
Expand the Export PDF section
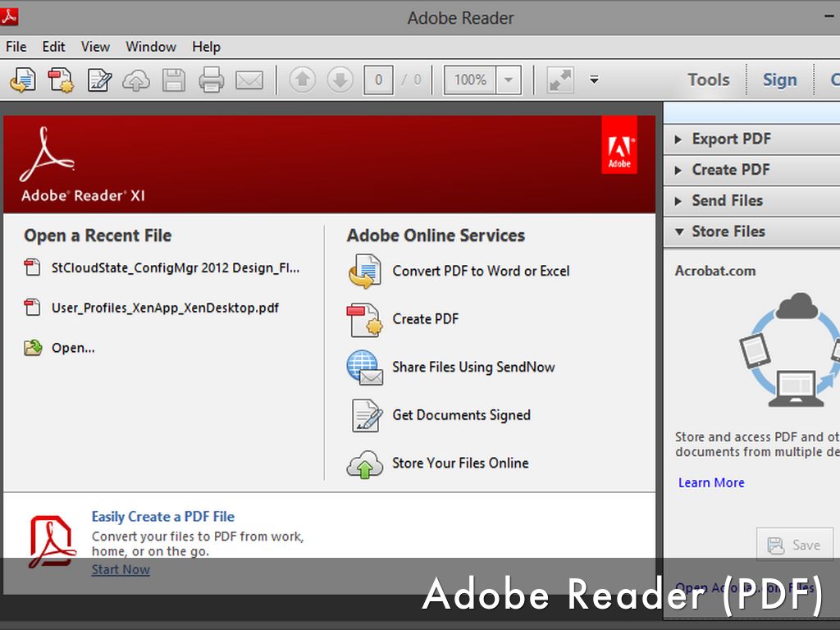tap(751, 139)
